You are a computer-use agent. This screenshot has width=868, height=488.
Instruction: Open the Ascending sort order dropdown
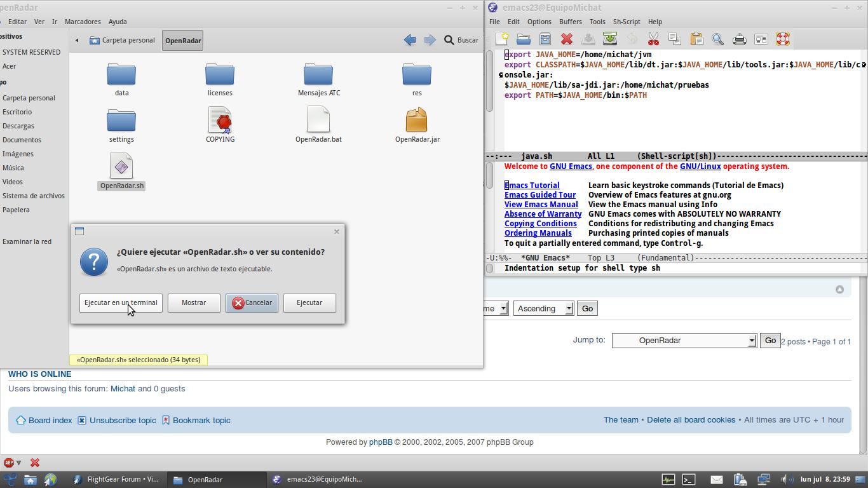coord(543,308)
